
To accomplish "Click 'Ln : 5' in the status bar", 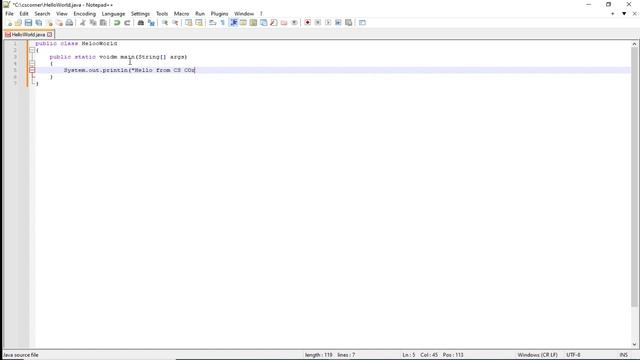I will pyautogui.click(x=409, y=355).
